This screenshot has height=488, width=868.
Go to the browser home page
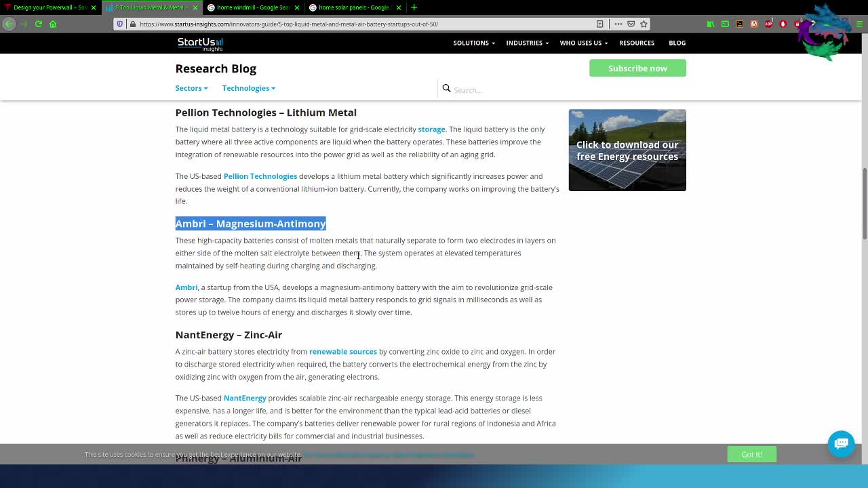53,24
